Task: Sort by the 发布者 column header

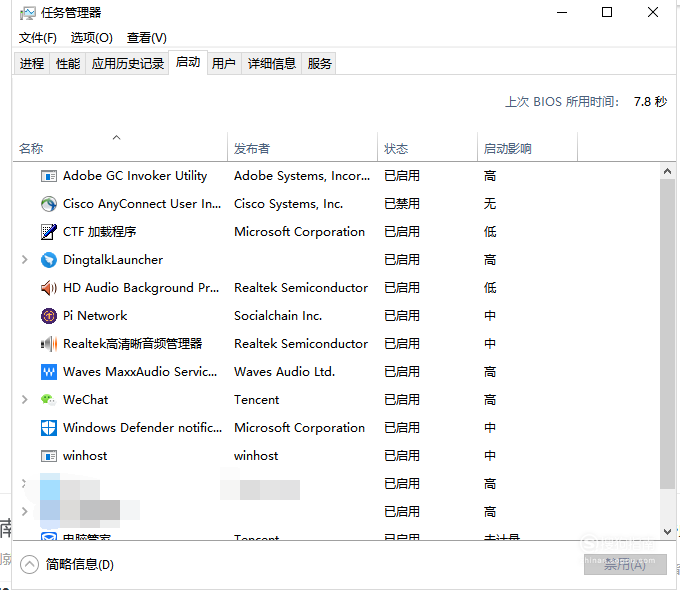Action: (302, 147)
